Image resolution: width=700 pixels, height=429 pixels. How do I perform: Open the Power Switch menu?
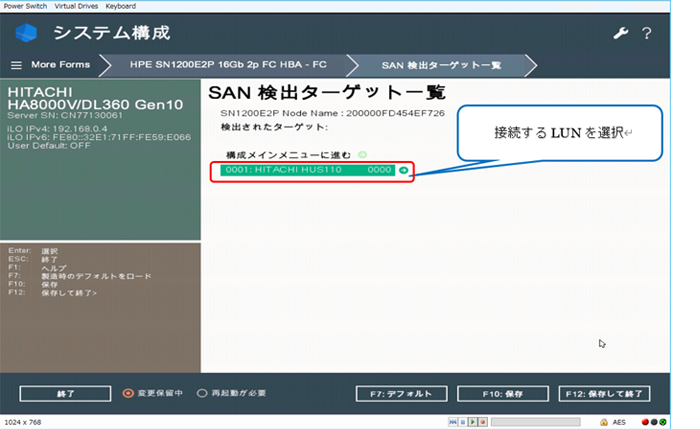point(25,6)
